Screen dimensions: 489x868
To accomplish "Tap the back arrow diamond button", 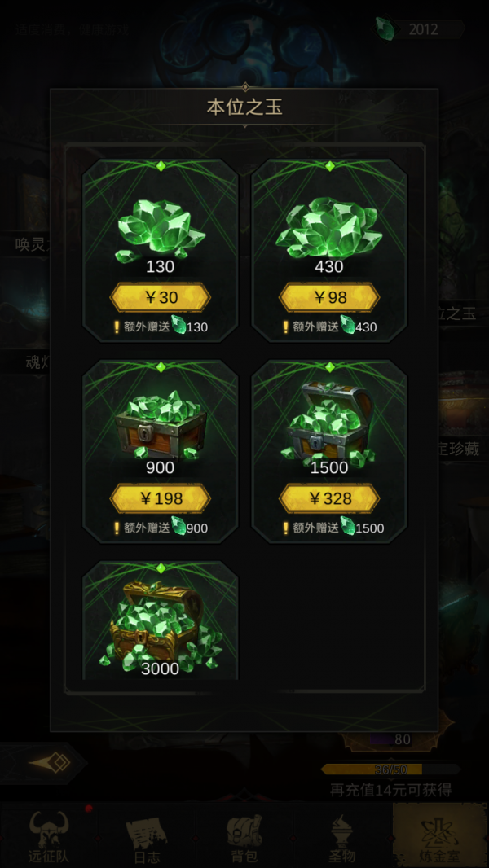I will coord(49,764).
